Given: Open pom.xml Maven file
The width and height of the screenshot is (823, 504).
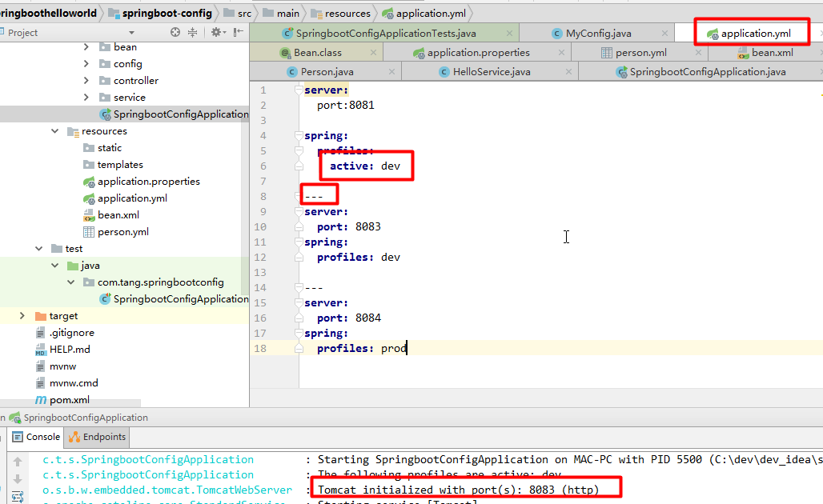Looking at the screenshot, I should coord(62,400).
